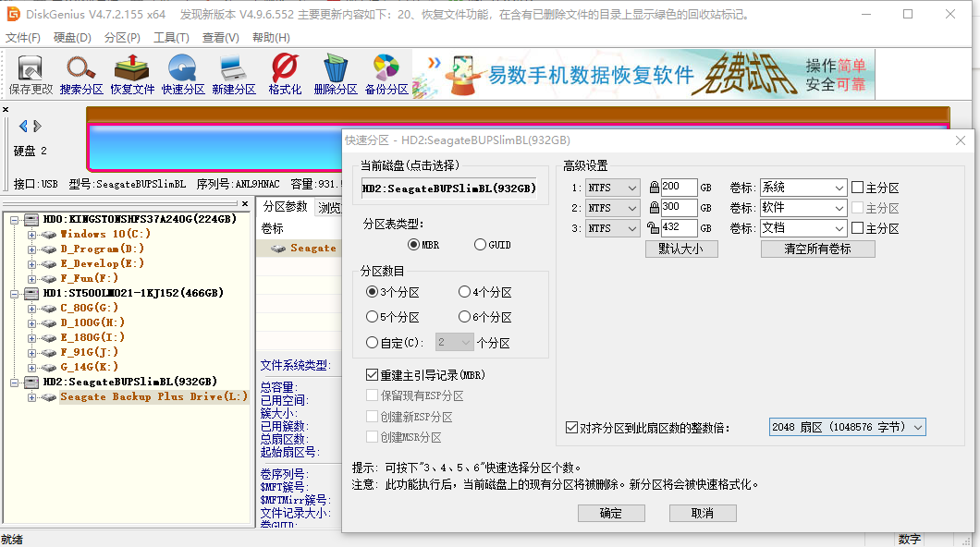
Task: Open the Search Partitions (搜索分区) tool
Action: coord(81,75)
